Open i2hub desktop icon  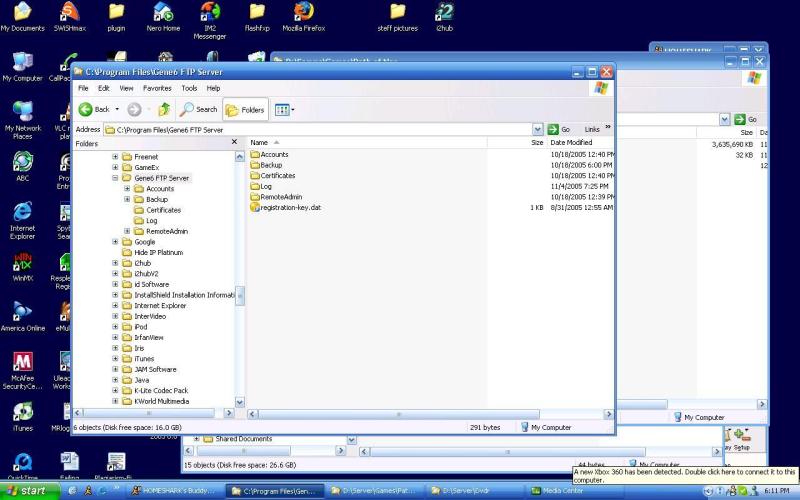[x=444, y=16]
